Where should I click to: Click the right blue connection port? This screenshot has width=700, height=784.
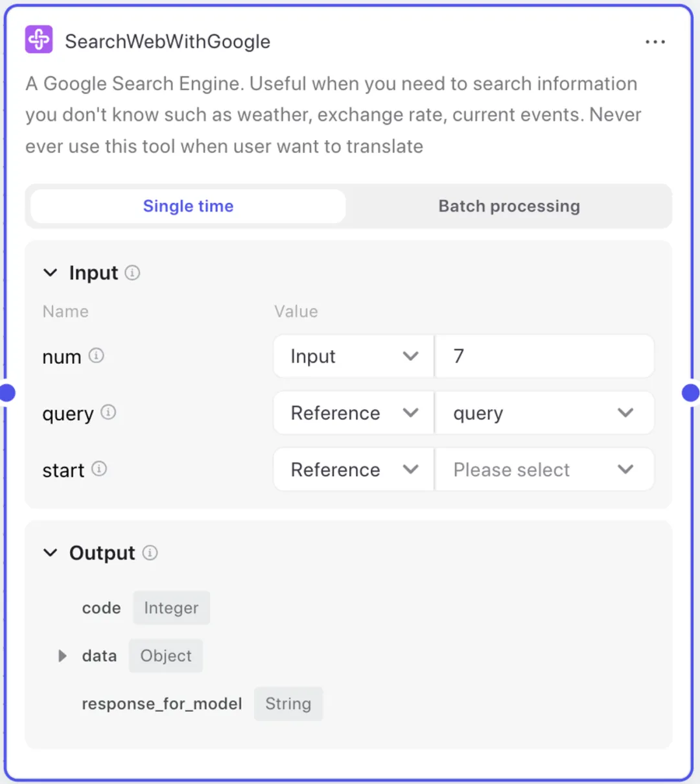[x=691, y=392]
